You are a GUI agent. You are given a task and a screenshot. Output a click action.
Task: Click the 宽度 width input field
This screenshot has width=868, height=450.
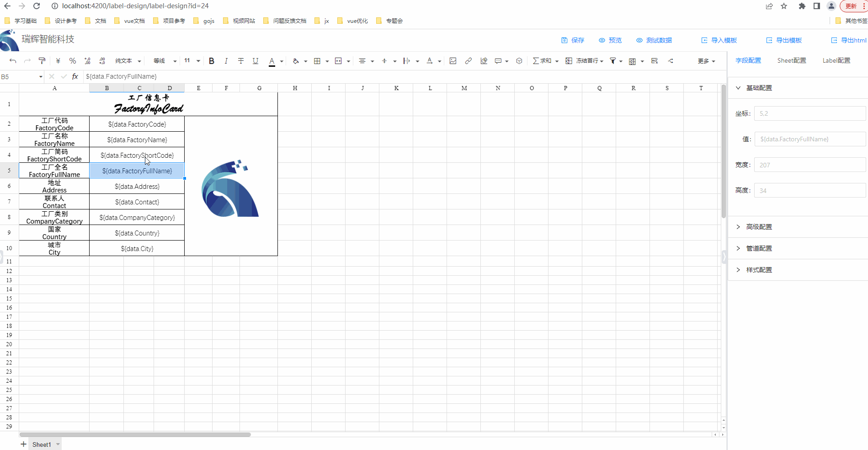tap(810, 165)
